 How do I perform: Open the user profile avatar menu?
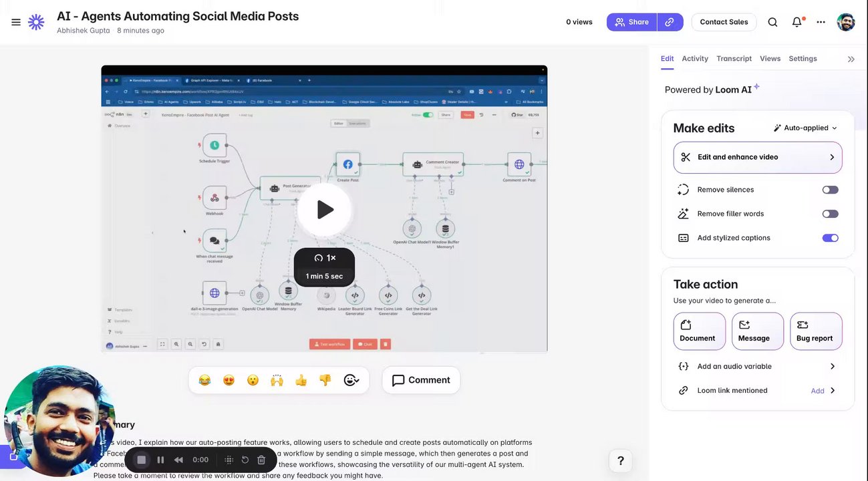coord(845,22)
